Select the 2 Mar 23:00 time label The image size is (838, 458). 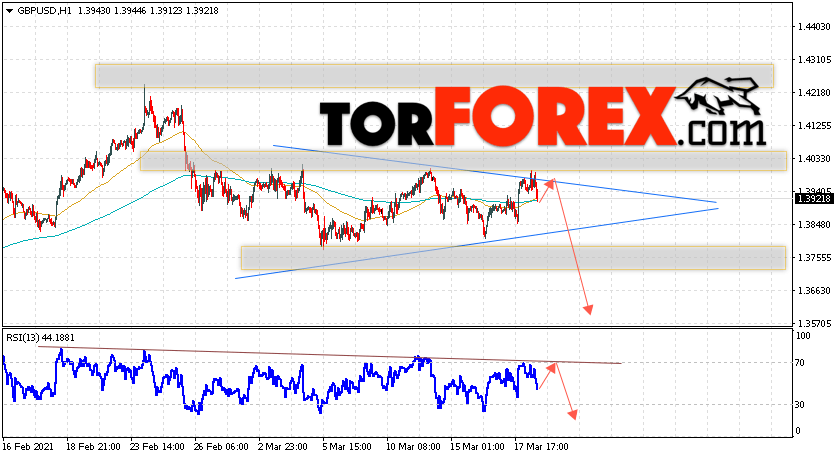[x=283, y=447]
